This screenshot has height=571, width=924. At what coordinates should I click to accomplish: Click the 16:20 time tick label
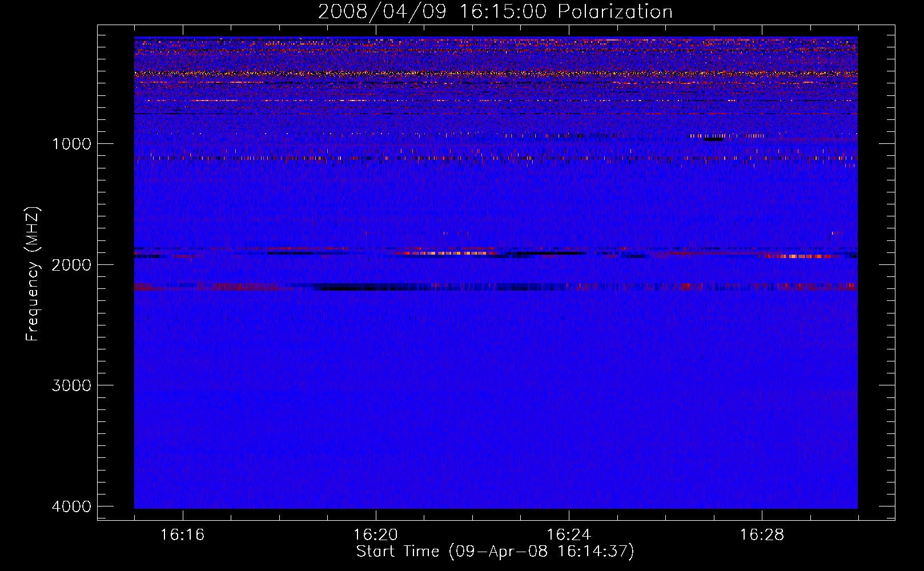pyautogui.click(x=375, y=535)
